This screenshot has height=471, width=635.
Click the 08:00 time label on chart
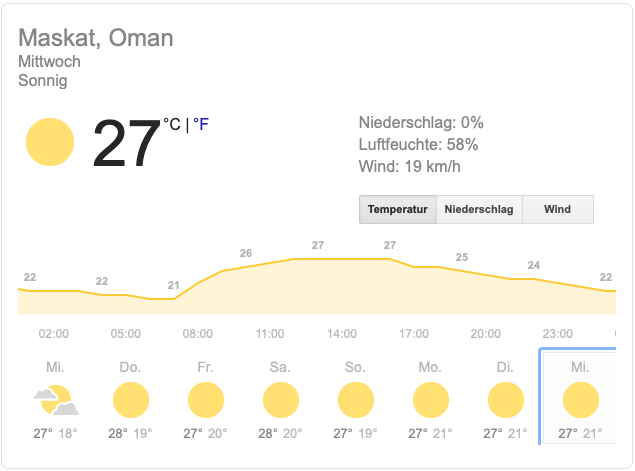pyautogui.click(x=198, y=334)
